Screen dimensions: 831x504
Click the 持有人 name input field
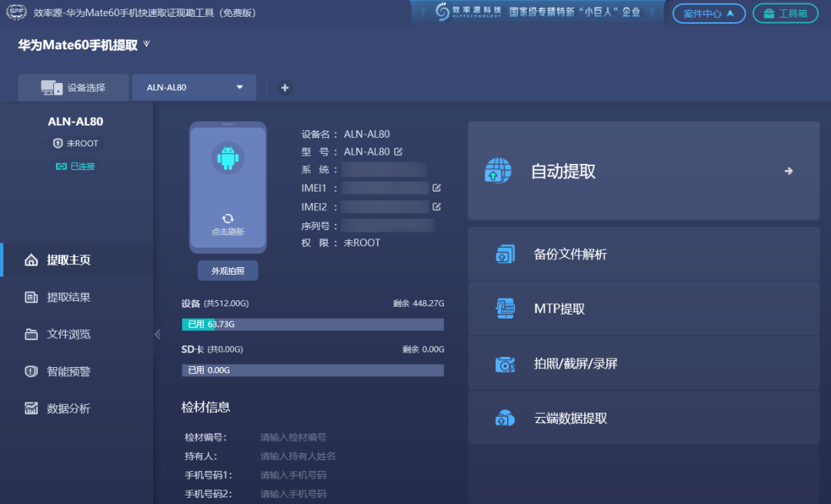(x=297, y=456)
